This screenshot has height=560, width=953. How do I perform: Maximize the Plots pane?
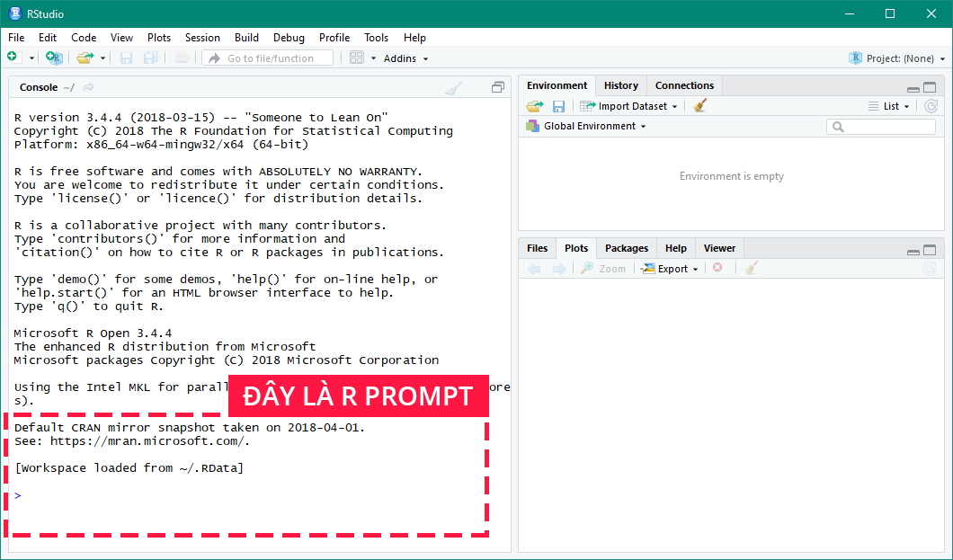coord(930,251)
